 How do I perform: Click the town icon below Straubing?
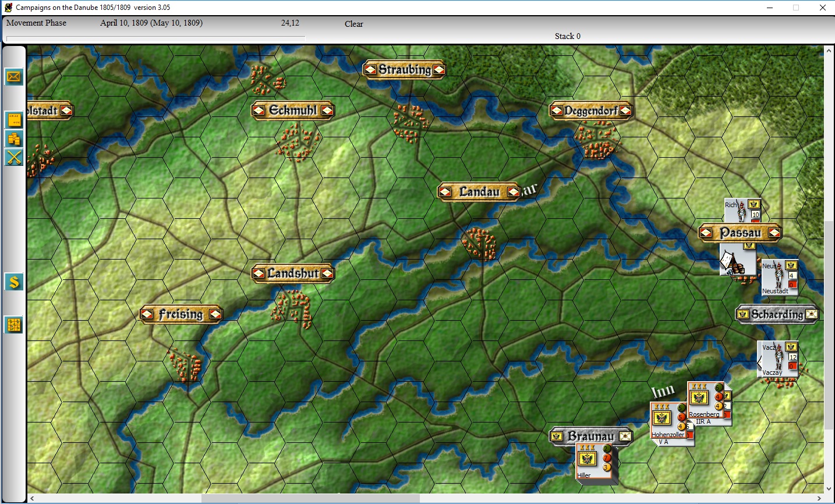click(411, 122)
